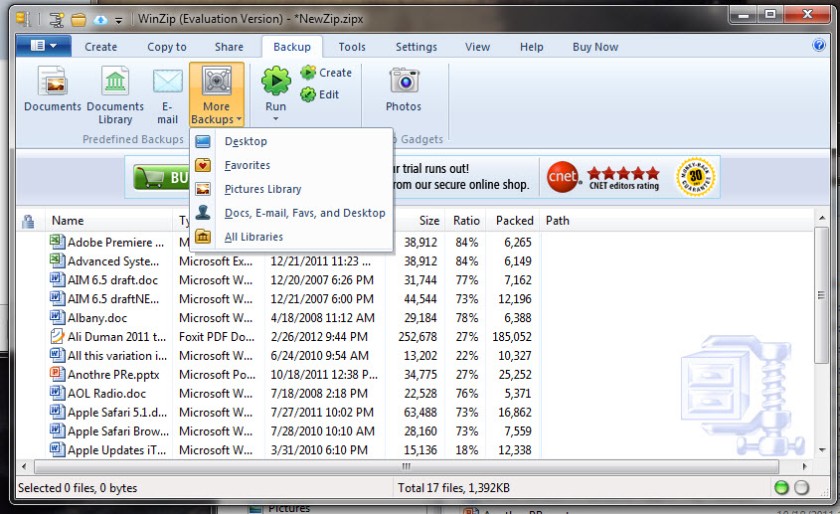Select Docs, E-mail, Favs, and Desktop
The width and height of the screenshot is (840, 514).
pos(291,213)
